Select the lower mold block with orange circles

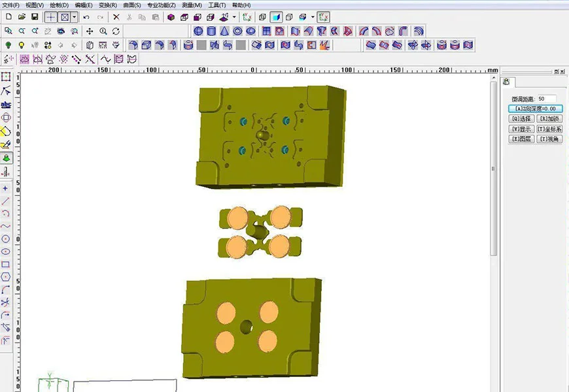(x=251, y=328)
